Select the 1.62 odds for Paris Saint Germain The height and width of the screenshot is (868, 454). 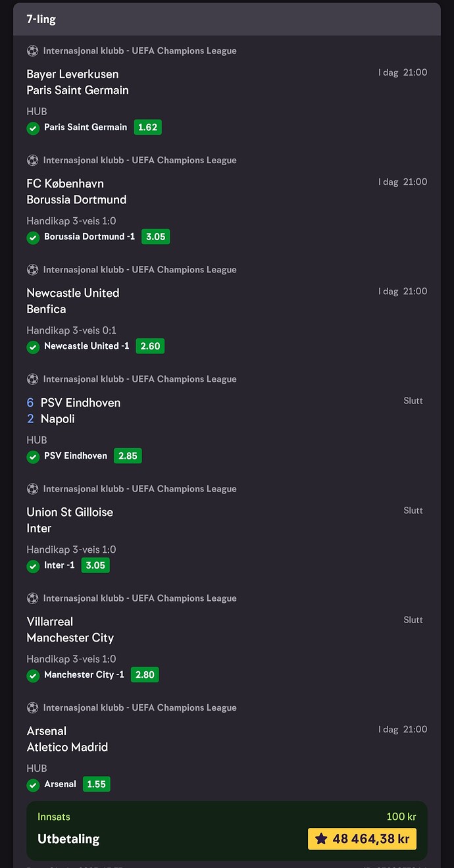click(x=147, y=127)
